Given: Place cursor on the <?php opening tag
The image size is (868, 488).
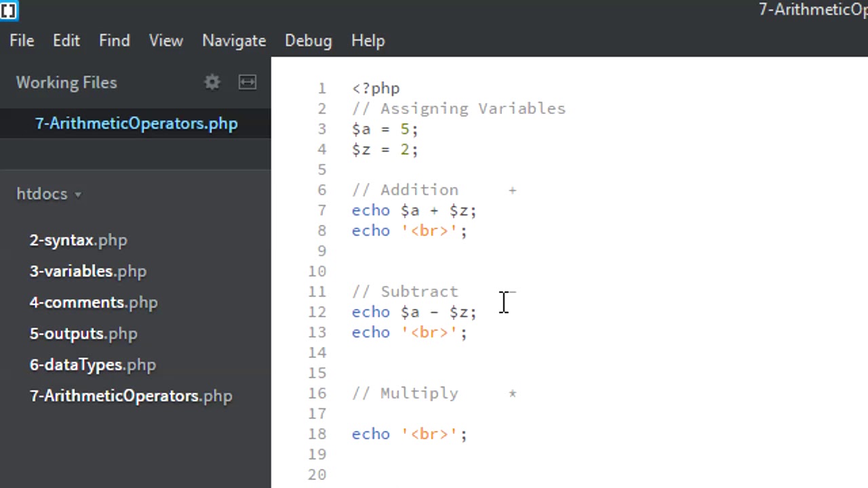Looking at the screenshot, I should [376, 89].
